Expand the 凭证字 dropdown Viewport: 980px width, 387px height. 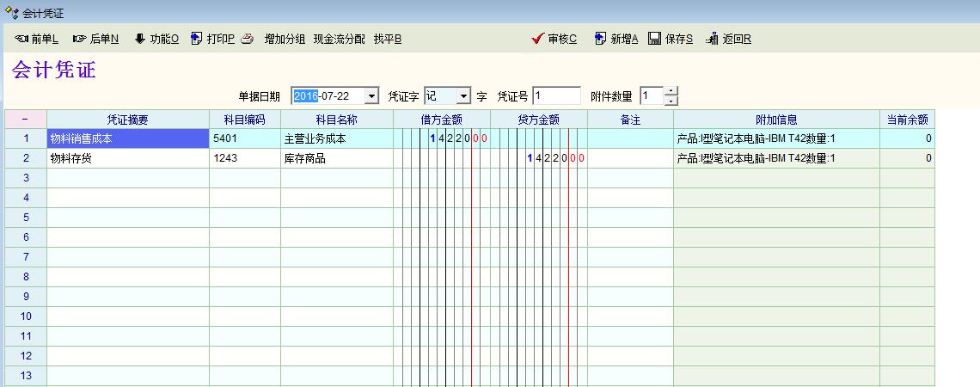click(x=463, y=95)
